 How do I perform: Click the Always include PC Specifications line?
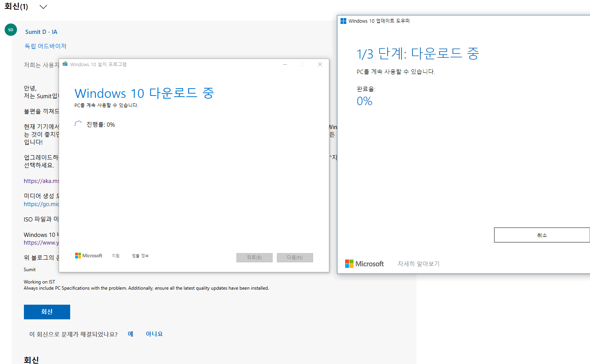146,288
